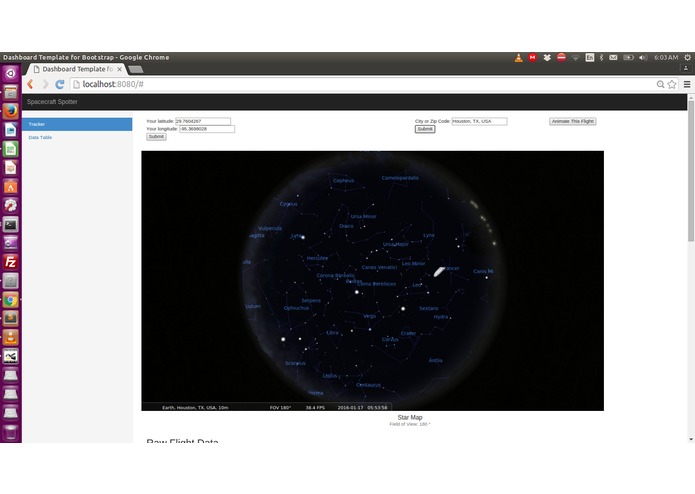
Task: Click the Your latitude input field
Action: tap(203, 121)
